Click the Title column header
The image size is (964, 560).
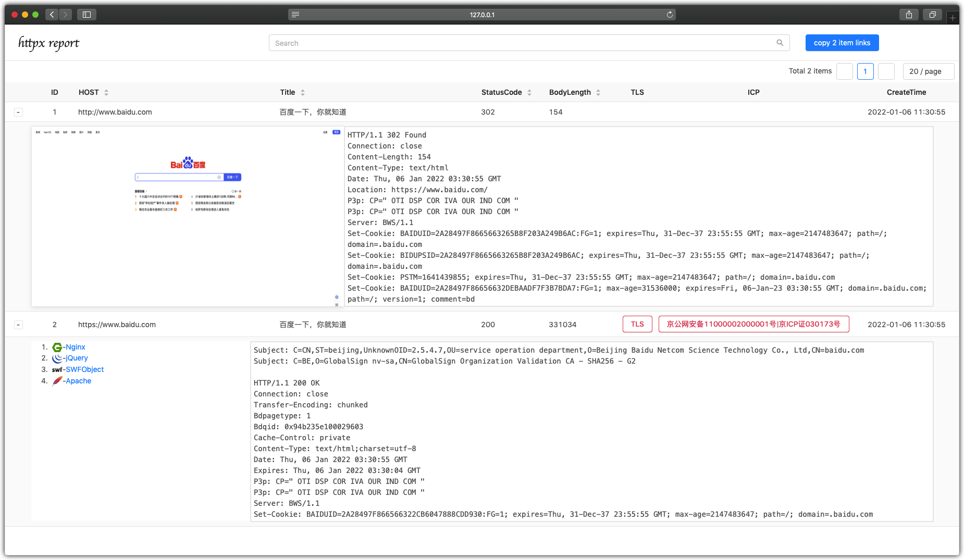[288, 92]
